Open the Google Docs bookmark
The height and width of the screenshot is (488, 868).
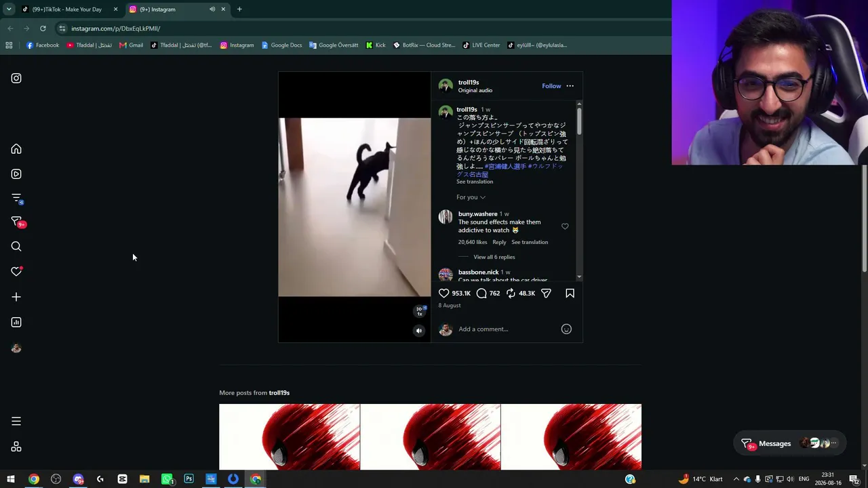(281, 45)
